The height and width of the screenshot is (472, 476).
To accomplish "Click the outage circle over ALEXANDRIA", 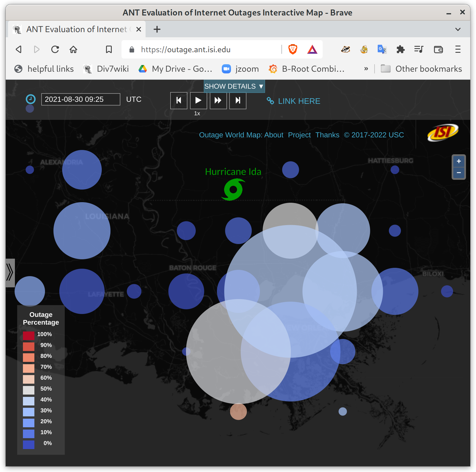I will (82, 170).
